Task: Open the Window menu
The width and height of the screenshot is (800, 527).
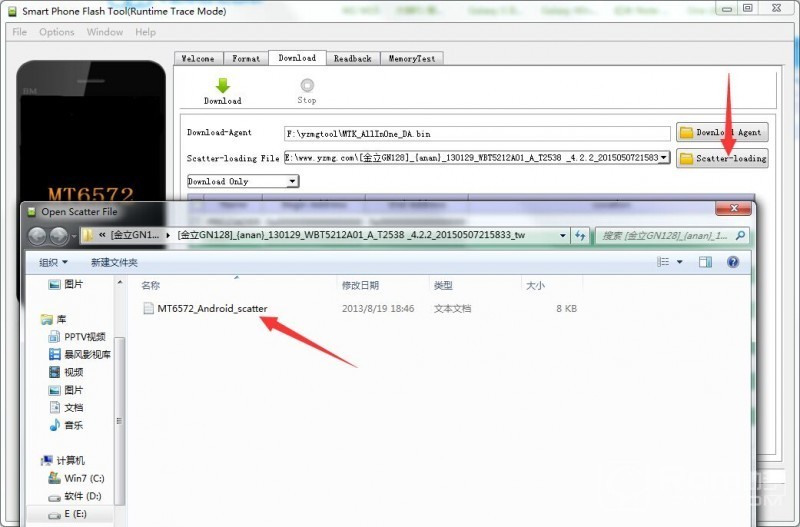Action: (x=105, y=32)
